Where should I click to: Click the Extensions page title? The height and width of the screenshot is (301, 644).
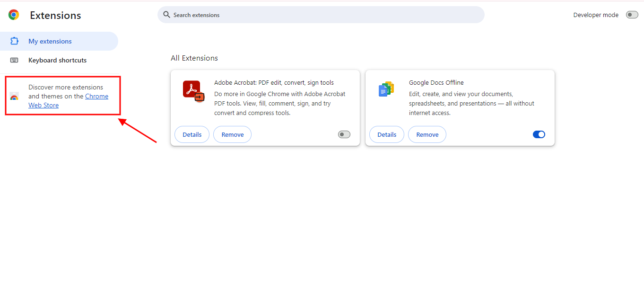55,15
